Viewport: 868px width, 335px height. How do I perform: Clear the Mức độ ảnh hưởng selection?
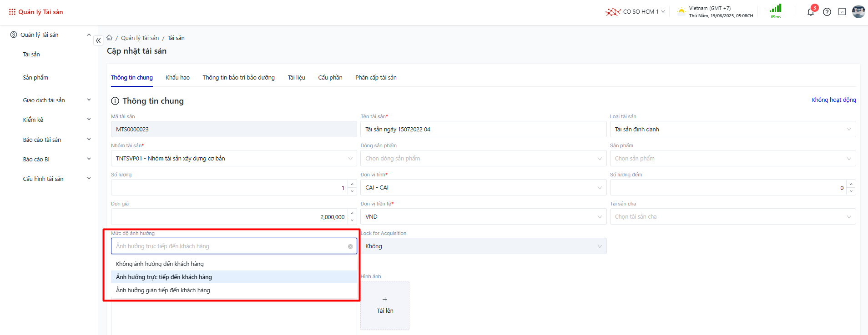(350, 246)
